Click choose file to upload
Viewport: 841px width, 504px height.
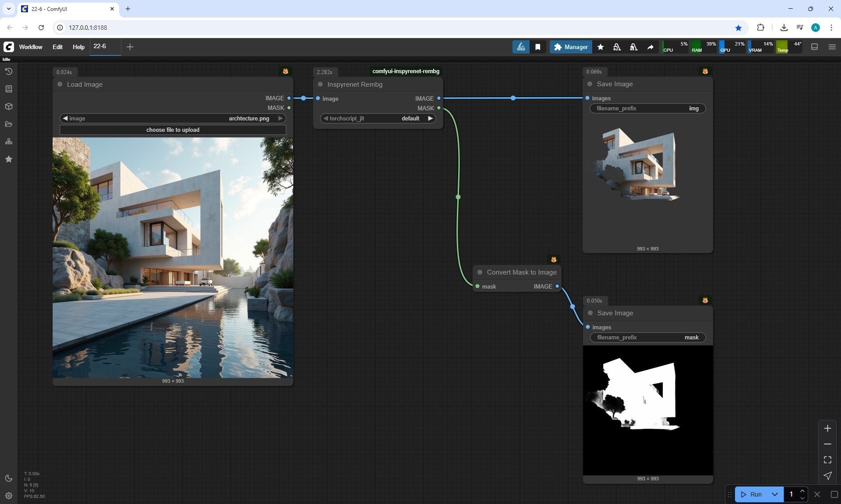point(173,130)
